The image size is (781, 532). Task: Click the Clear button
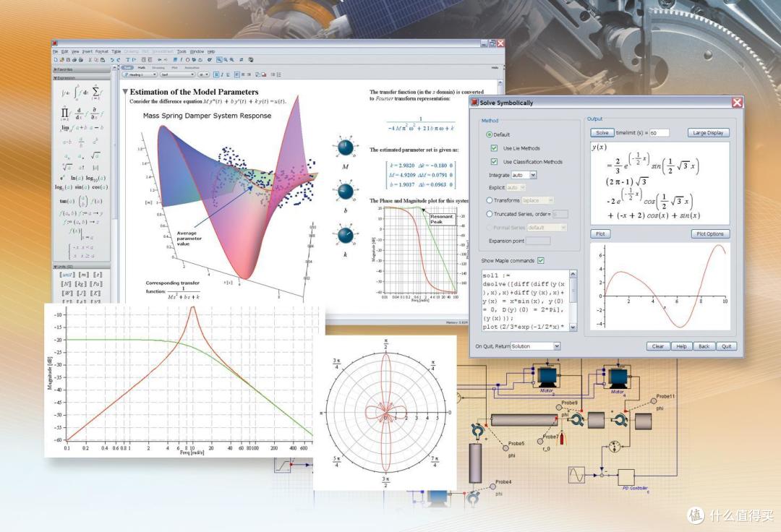(658, 346)
